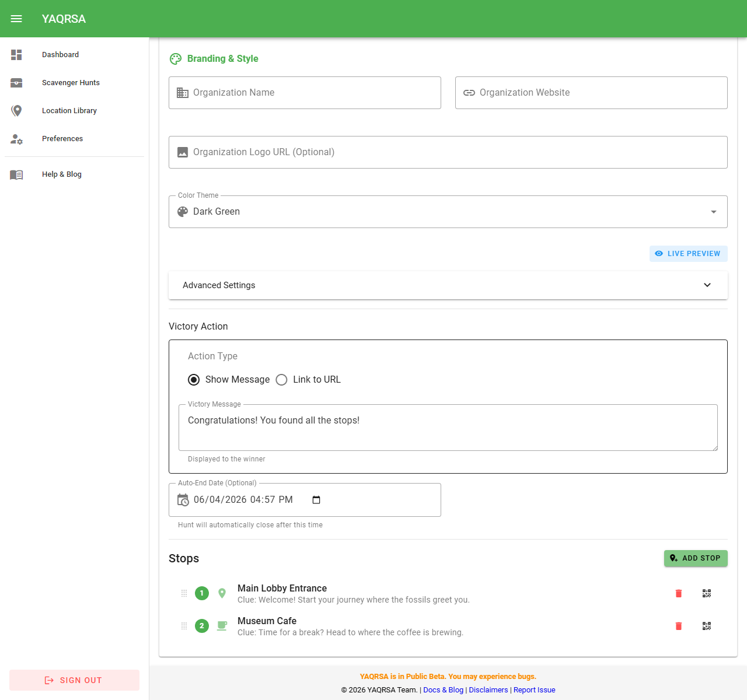The width and height of the screenshot is (747, 700).
Task: Click the palette icon in Color Theme
Action: tap(183, 212)
